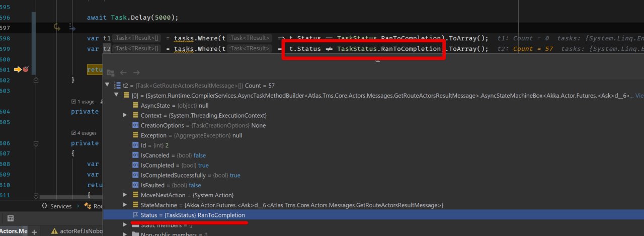Click the 'Count = 57' inline hint on line 599
The image size is (644, 236).
pos(533,49)
